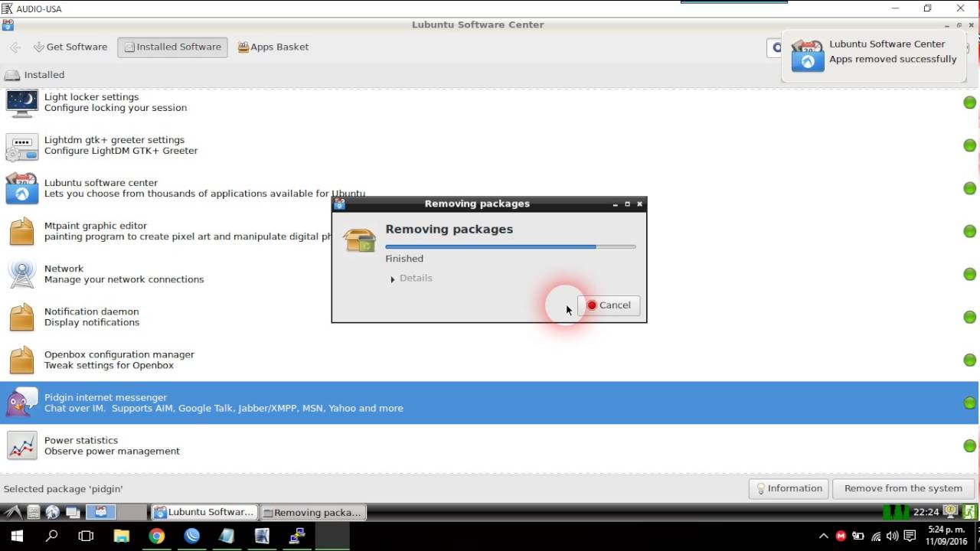Screen dimensions: 980x551
Task: Switch to Lubuntu Software Center taskbar window
Action: coord(204,512)
